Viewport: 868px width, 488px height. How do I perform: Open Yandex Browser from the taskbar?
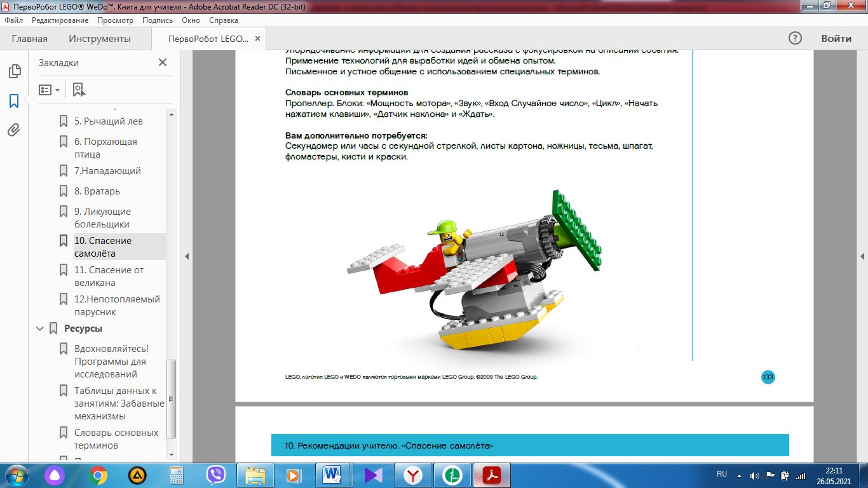pos(413,475)
